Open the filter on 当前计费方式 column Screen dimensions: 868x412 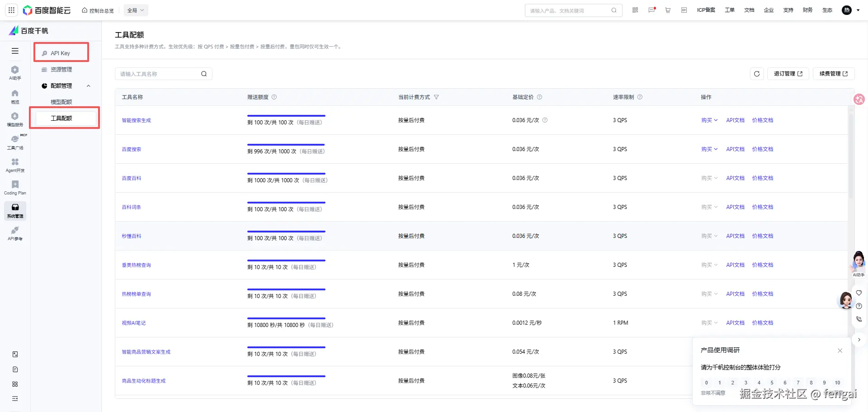[x=436, y=97]
